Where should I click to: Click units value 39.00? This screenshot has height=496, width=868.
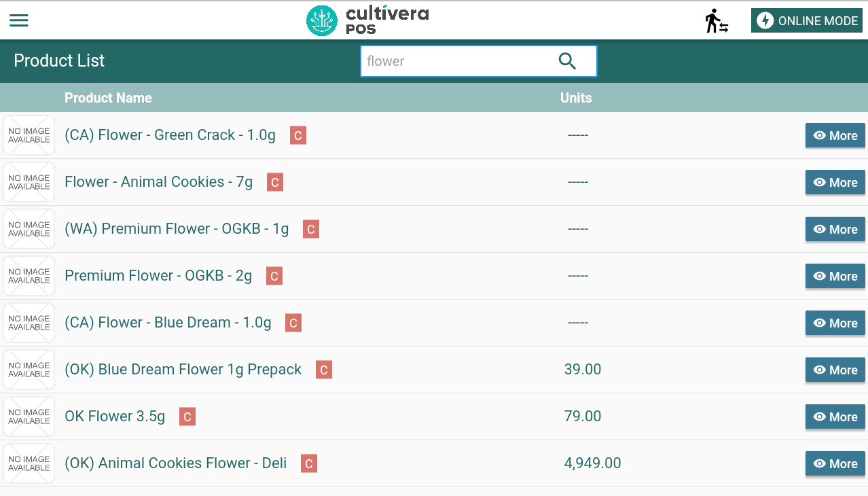pyautogui.click(x=583, y=370)
